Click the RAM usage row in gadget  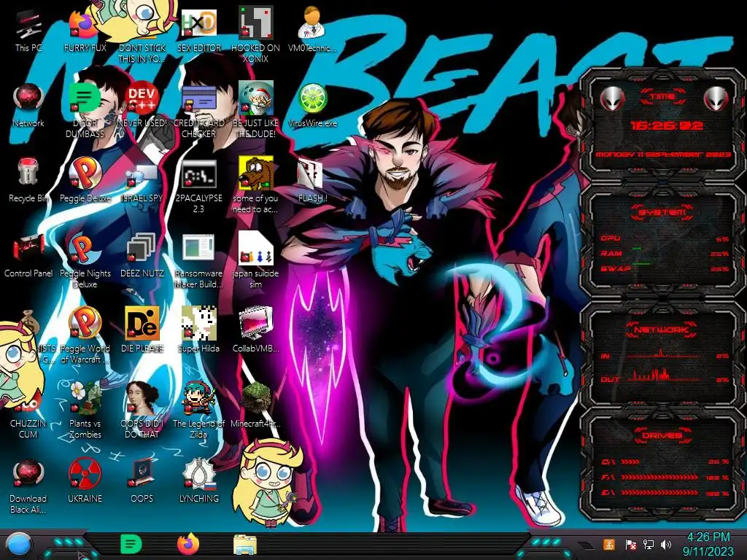coord(665,253)
